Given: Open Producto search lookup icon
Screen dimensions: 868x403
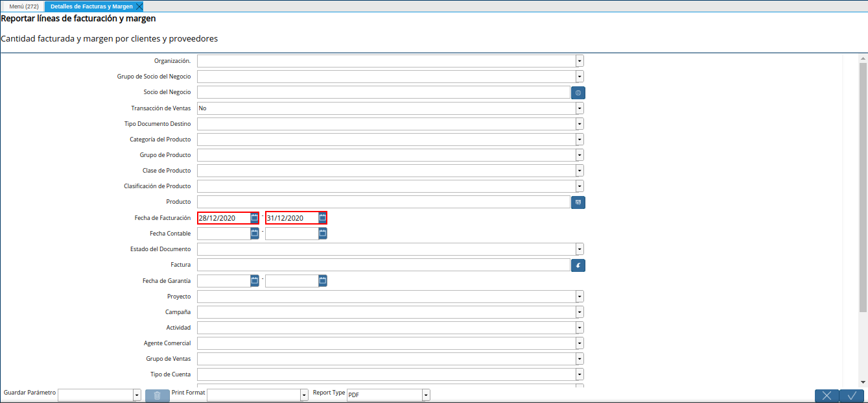Looking at the screenshot, I should click(578, 202).
